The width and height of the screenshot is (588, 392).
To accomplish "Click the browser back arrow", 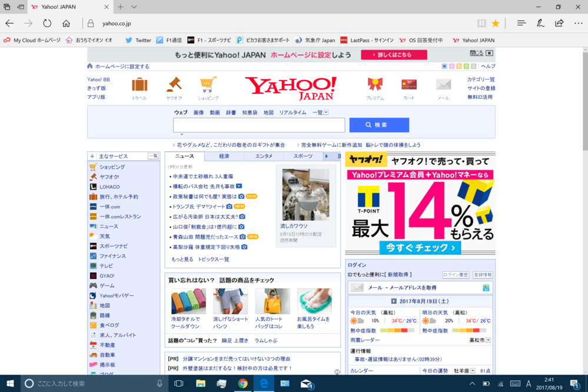I will click(9, 24).
